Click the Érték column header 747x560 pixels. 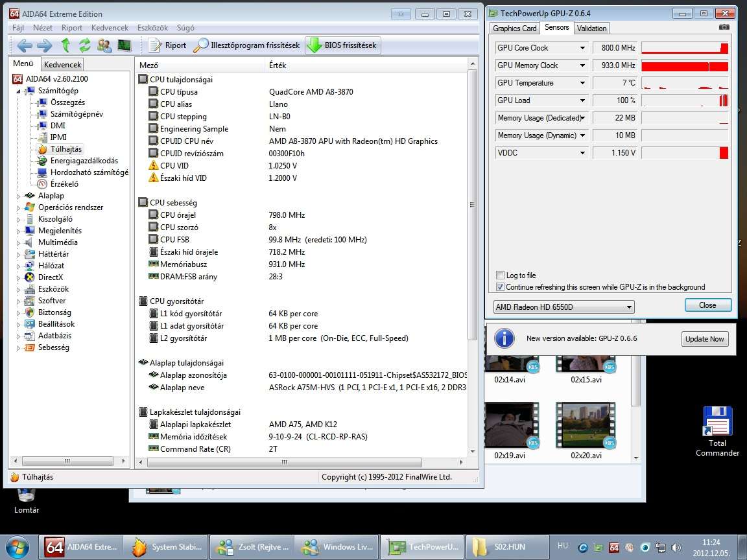tap(366, 65)
